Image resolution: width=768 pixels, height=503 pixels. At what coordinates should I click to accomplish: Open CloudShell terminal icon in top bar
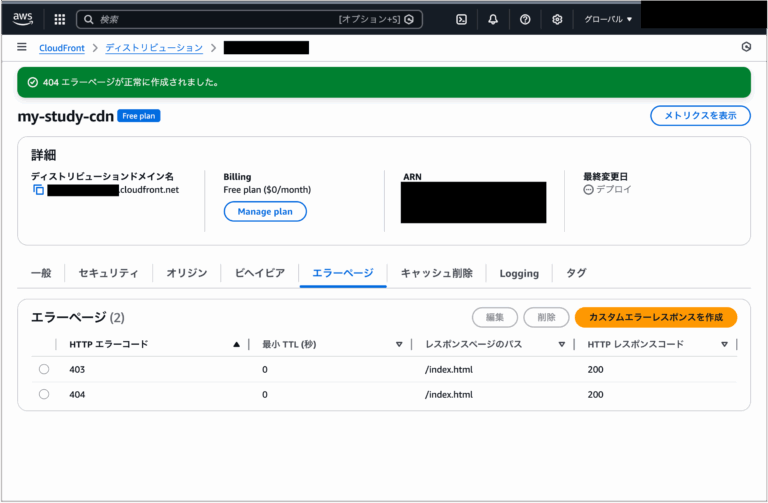(x=461, y=19)
